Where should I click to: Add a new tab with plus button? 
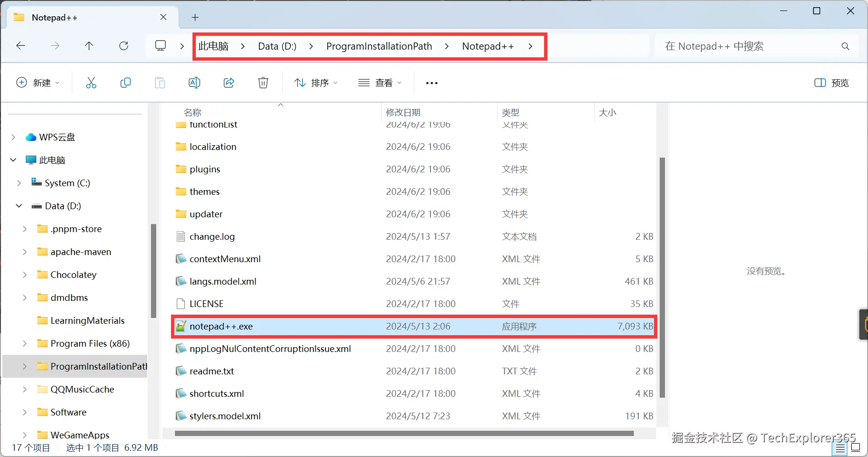click(195, 18)
